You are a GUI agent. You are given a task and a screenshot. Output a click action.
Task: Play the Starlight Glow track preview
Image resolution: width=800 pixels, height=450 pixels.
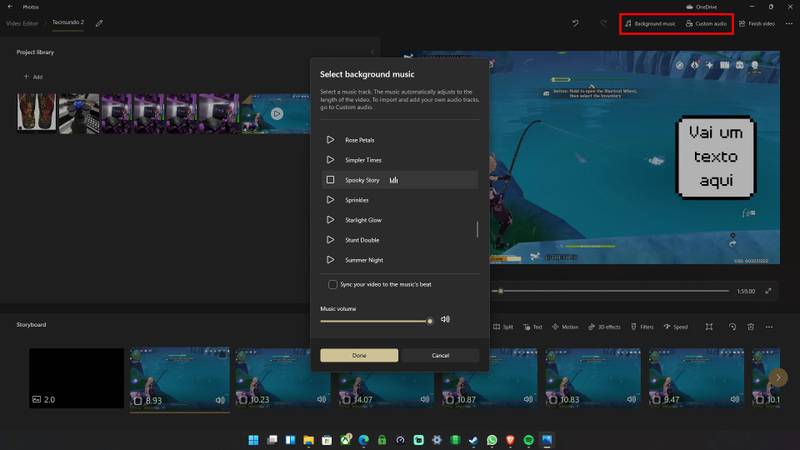pyautogui.click(x=330, y=220)
